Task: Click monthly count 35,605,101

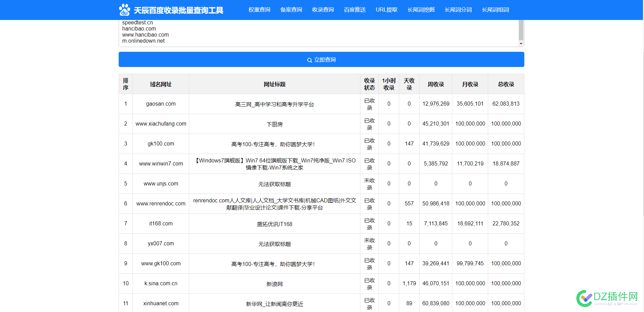Action: [x=470, y=104]
